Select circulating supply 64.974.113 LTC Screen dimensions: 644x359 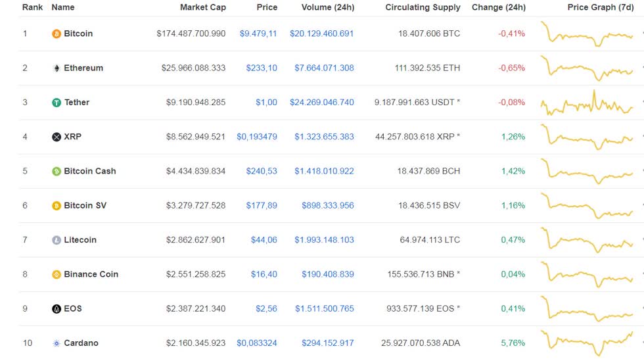tap(430, 240)
